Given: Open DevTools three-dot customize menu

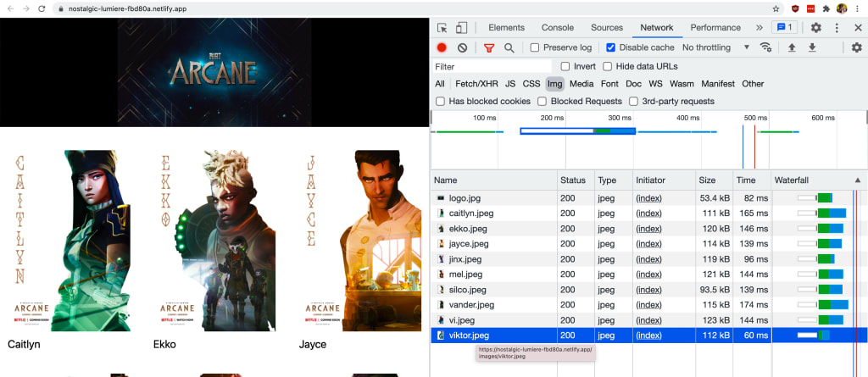Looking at the screenshot, I should 837,28.
